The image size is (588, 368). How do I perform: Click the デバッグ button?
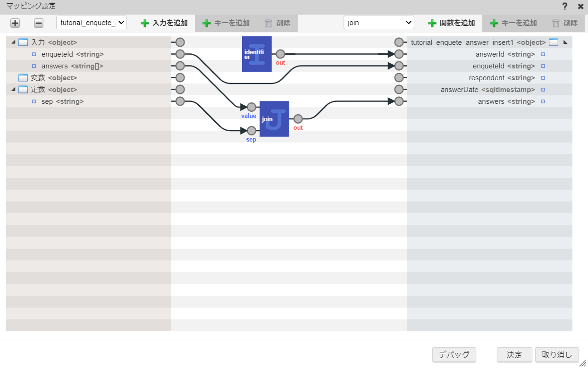pyautogui.click(x=454, y=355)
